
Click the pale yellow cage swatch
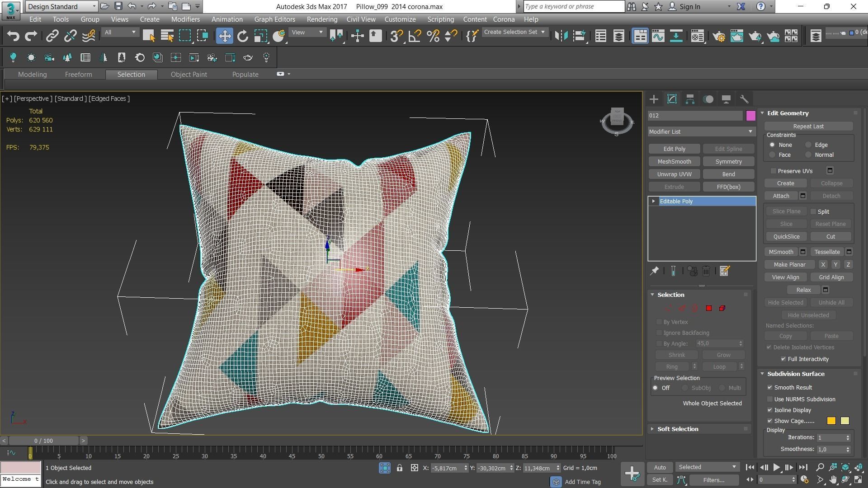844,421
